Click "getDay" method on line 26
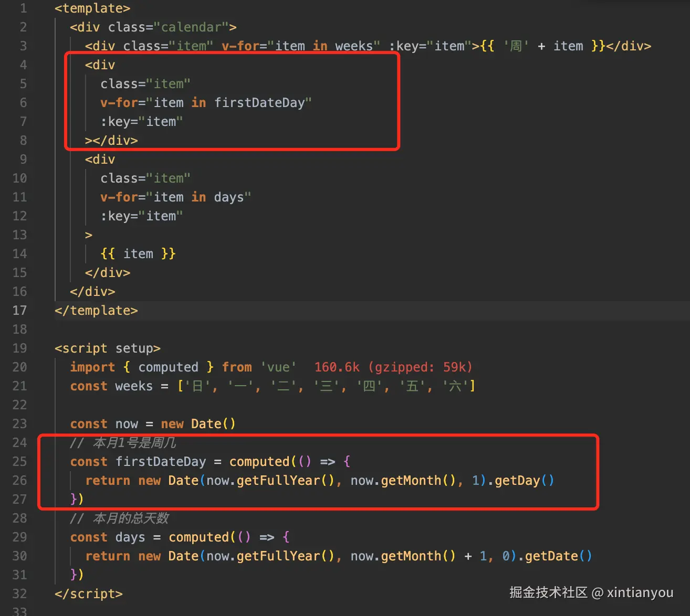Viewport: 690px width, 616px height. tap(517, 481)
